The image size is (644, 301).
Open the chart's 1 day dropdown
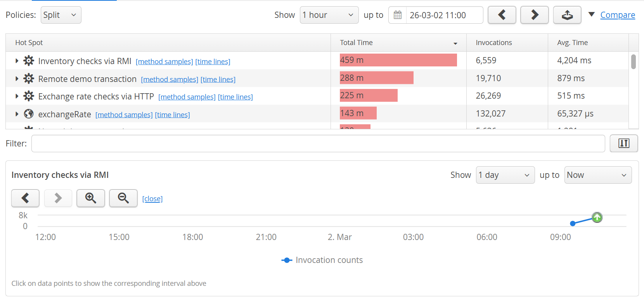(x=505, y=175)
